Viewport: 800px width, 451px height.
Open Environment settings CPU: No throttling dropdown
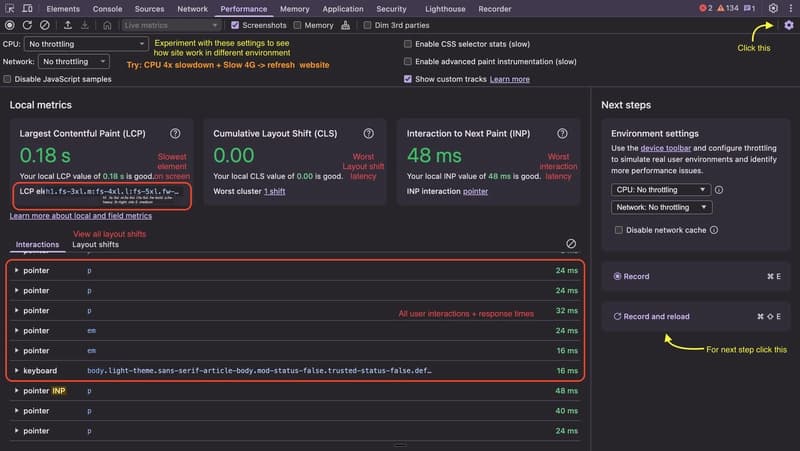point(661,190)
